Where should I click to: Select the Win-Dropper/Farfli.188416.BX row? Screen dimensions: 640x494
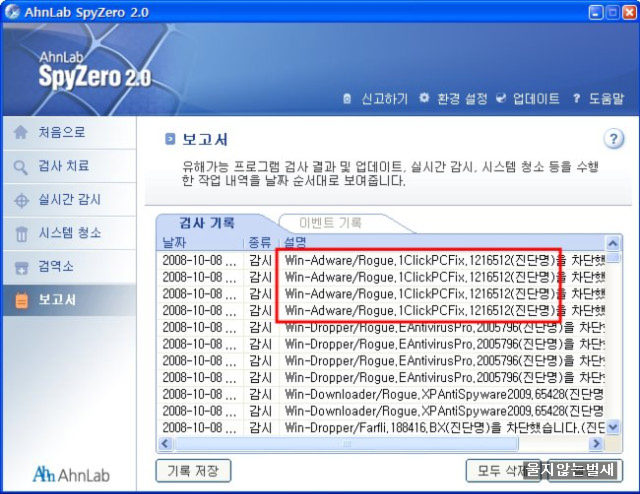tap(381, 428)
